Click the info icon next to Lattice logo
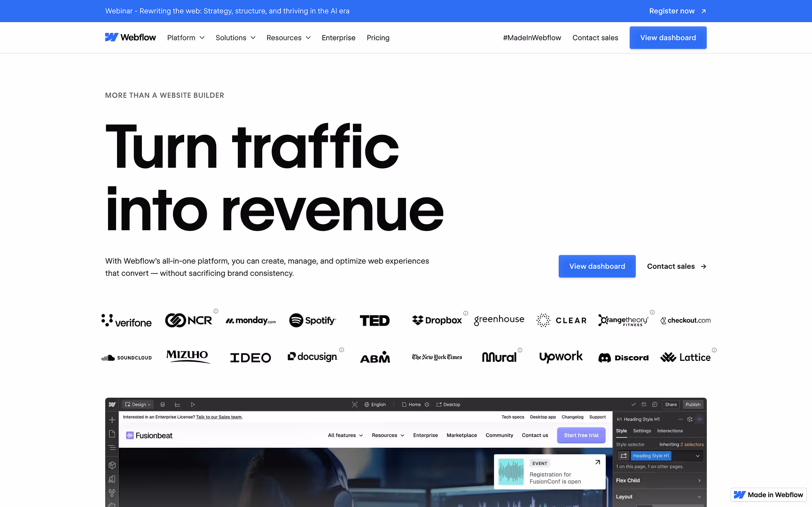This screenshot has width=812, height=507. click(714, 350)
